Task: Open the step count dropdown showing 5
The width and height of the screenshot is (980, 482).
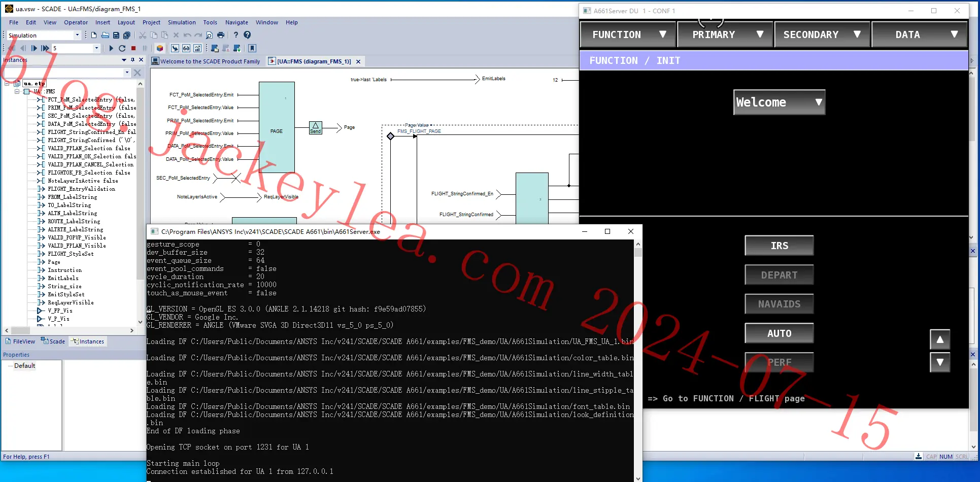Action: (x=96, y=48)
